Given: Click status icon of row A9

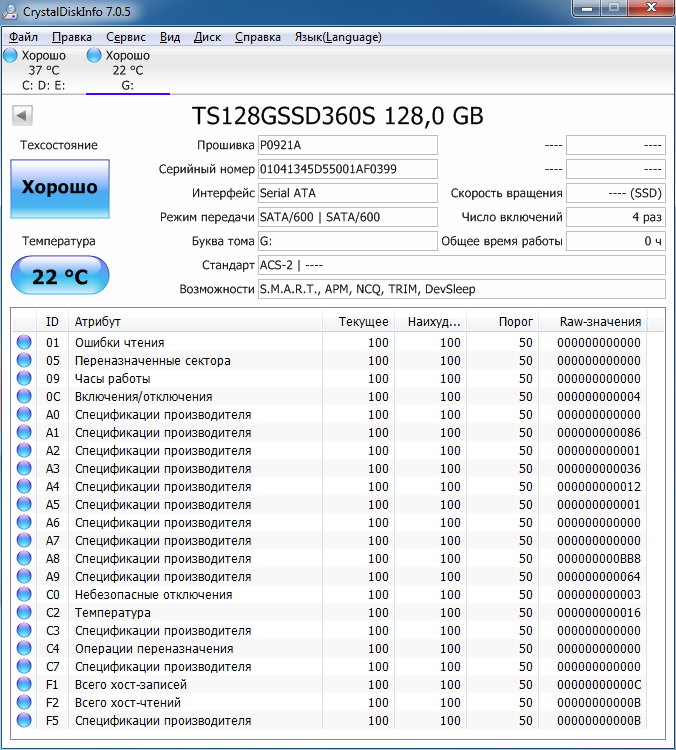Looking at the screenshot, I should (x=24, y=576).
